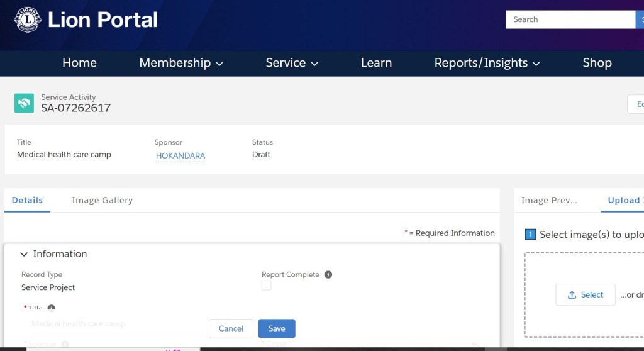The width and height of the screenshot is (644, 351).
Task: Open the Shop page
Action: pyautogui.click(x=597, y=63)
